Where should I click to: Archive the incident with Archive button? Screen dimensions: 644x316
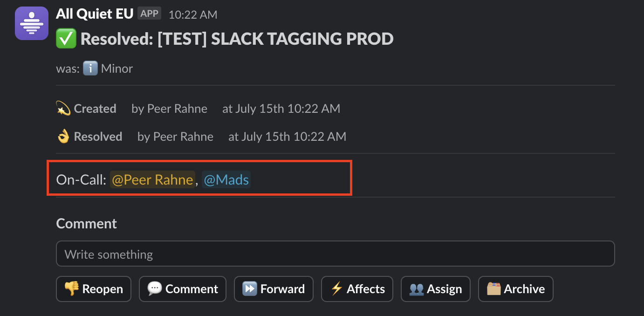(515, 289)
